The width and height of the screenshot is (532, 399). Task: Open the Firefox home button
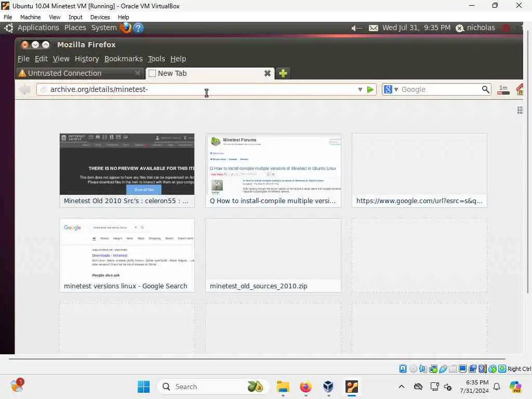pos(519,89)
